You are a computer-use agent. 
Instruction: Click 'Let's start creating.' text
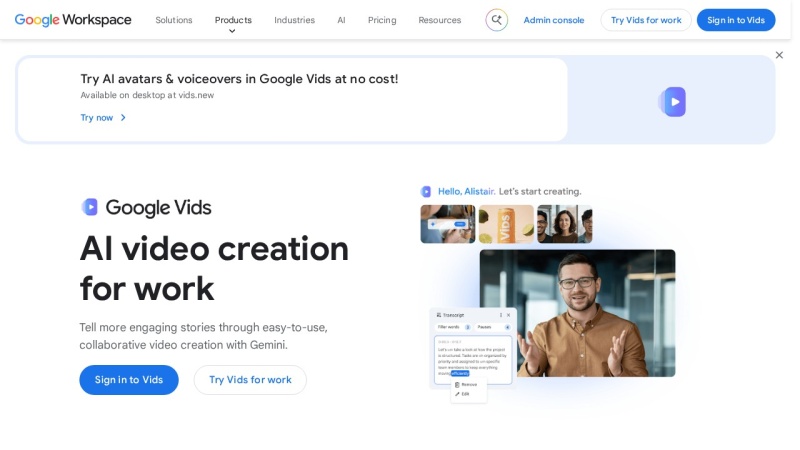point(540,191)
